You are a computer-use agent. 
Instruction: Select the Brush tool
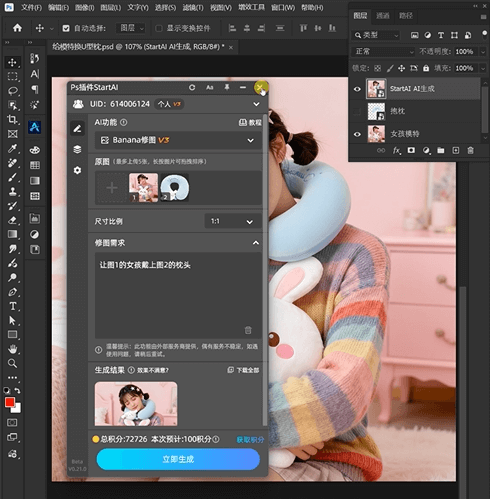tap(12, 177)
